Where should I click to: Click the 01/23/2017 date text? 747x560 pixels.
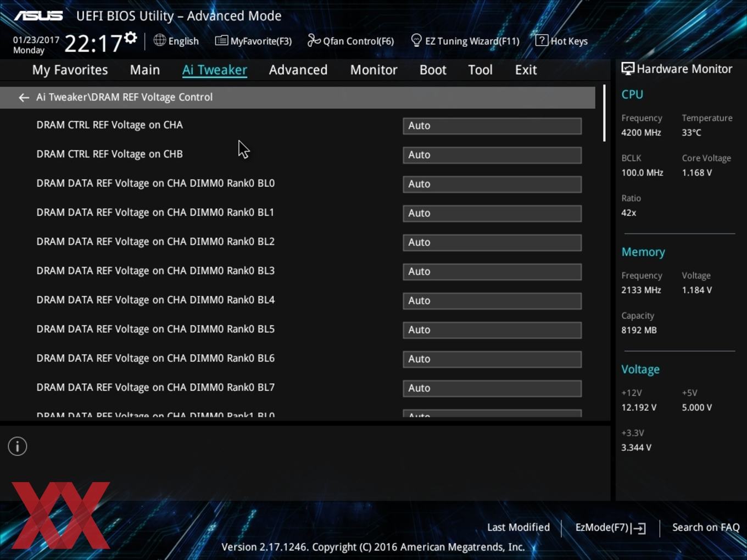(x=36, y=40)
